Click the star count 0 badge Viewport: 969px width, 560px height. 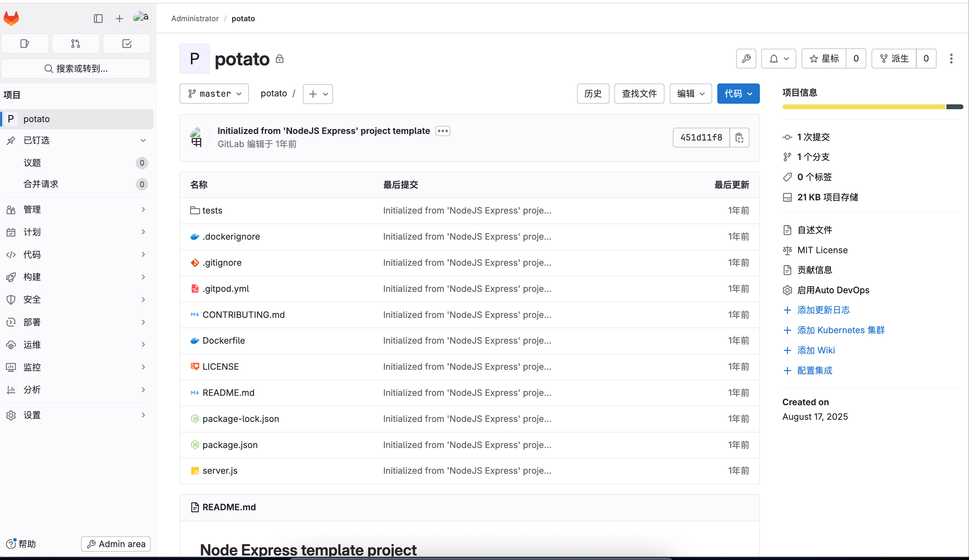point(856,58)
